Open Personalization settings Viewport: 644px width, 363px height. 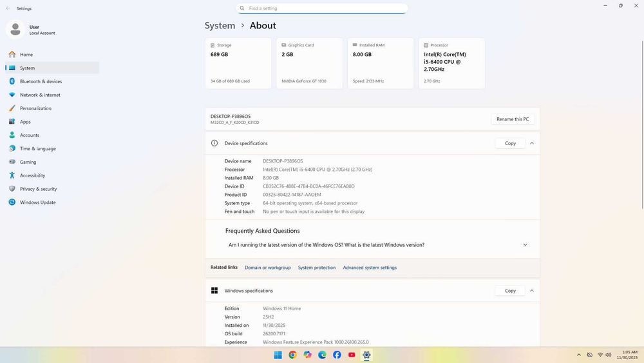click(52, 108)
